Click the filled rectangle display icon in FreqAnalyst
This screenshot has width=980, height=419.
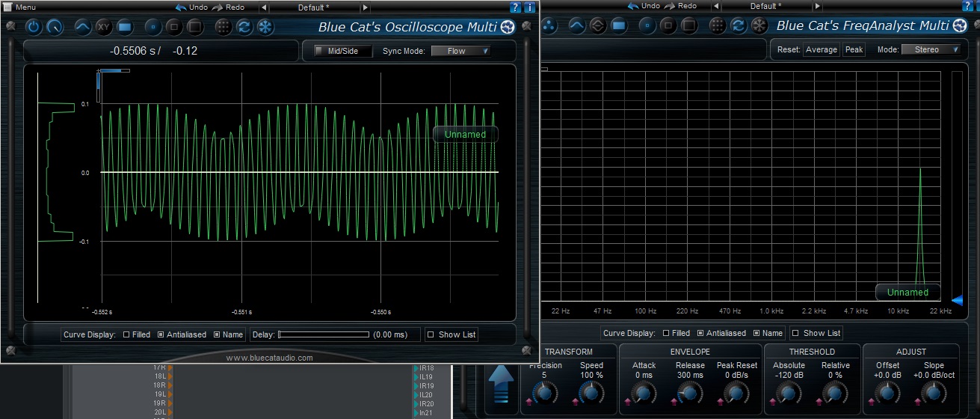pos(618,25)
